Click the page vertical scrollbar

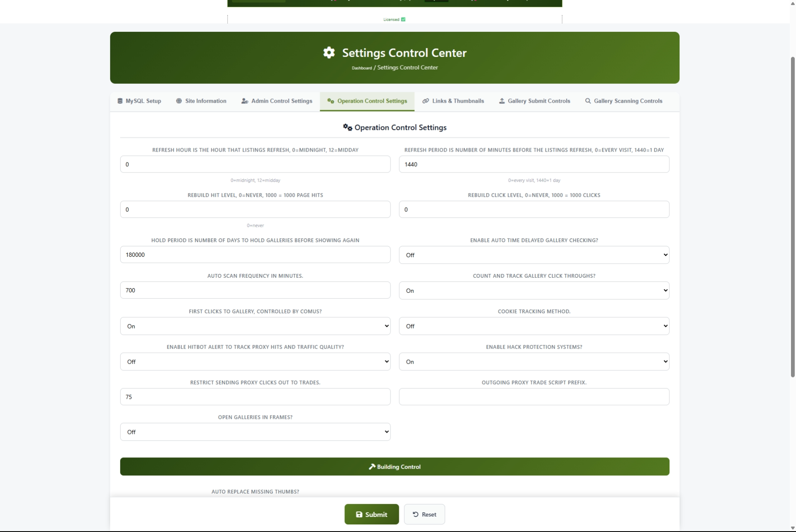coord(792,218)
